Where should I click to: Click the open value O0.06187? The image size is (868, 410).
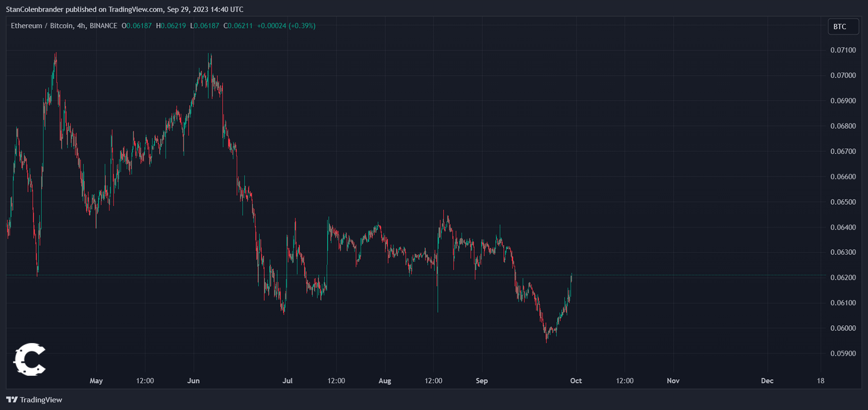click(136, 26)
